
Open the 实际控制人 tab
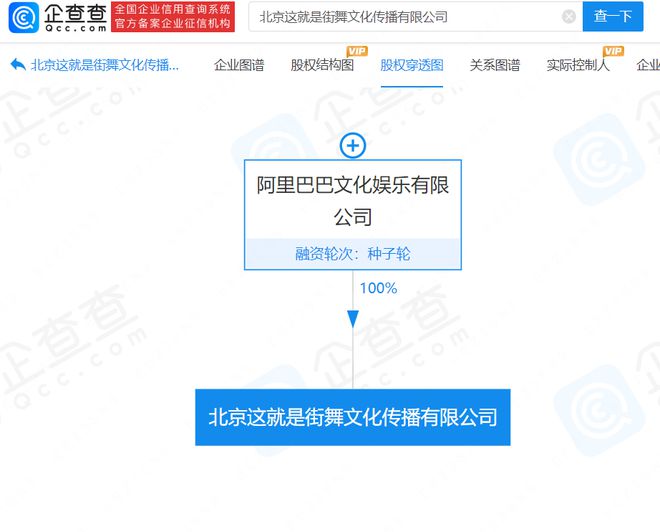tap(578, 65)
